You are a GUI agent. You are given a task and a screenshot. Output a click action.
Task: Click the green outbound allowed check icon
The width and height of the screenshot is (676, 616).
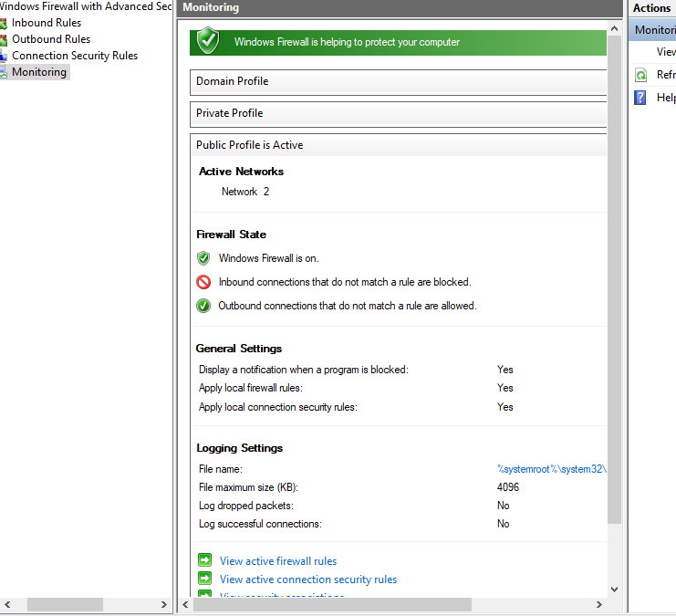tap(203, 306)
